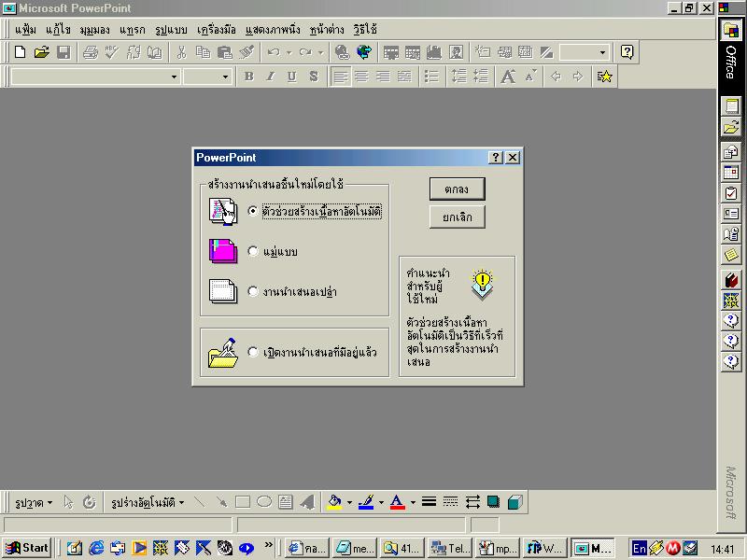
Task: Click the Cut scissors icon
Action: [x=181, y=52]
